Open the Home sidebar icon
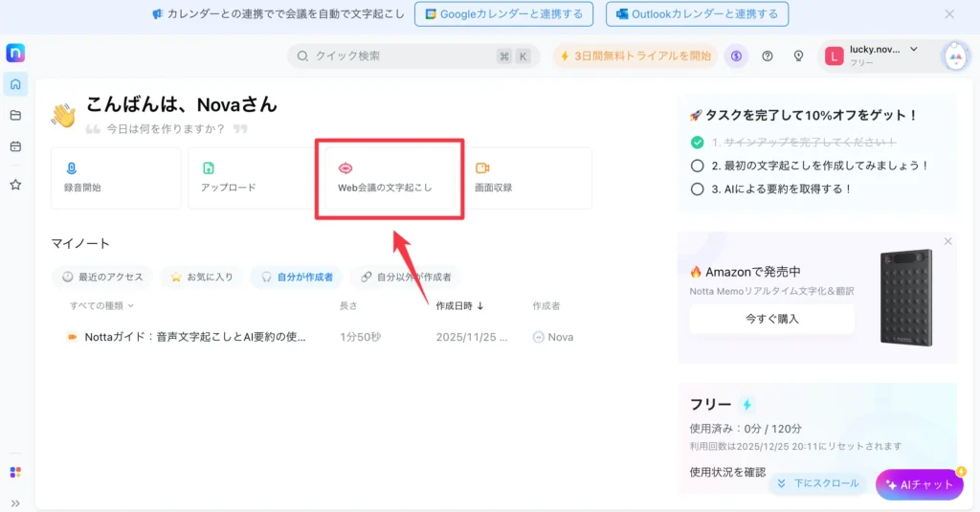This screenshot has width=980, height=512. (x=15, y=84)
